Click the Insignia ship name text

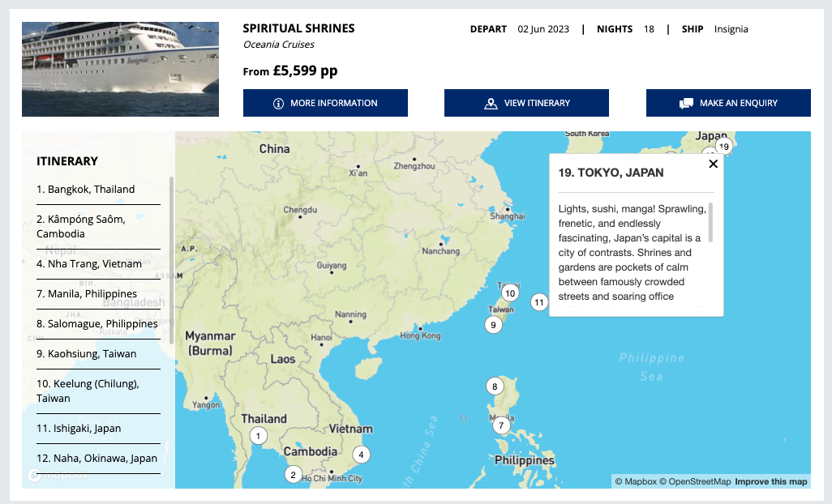click(731, 29)
